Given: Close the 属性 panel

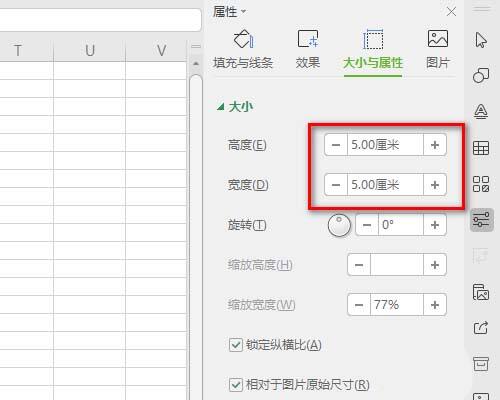Looking at the screenshot, I should point(451,12).
